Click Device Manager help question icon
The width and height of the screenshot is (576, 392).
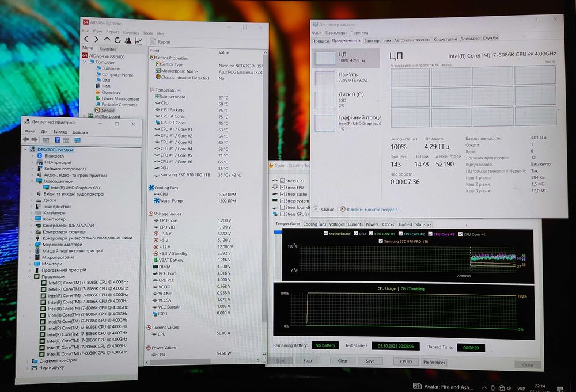click(x=57, y=140)
